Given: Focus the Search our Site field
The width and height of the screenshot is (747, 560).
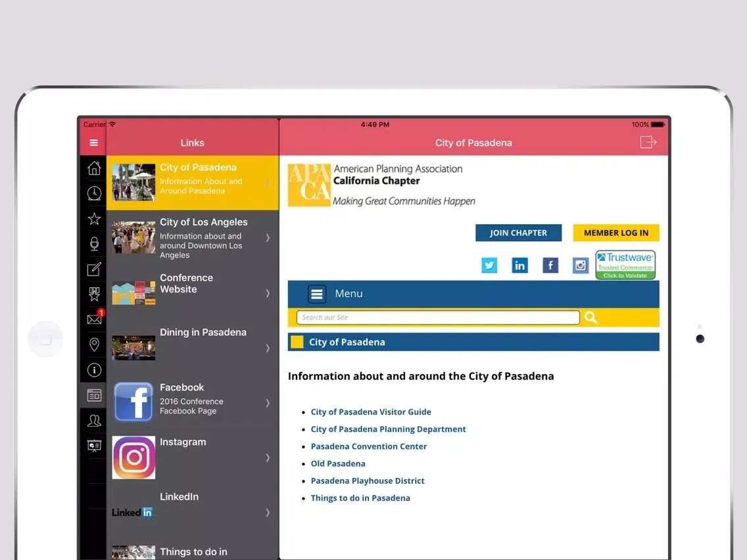Looking at the screenshot, I should tap(438, 317).
